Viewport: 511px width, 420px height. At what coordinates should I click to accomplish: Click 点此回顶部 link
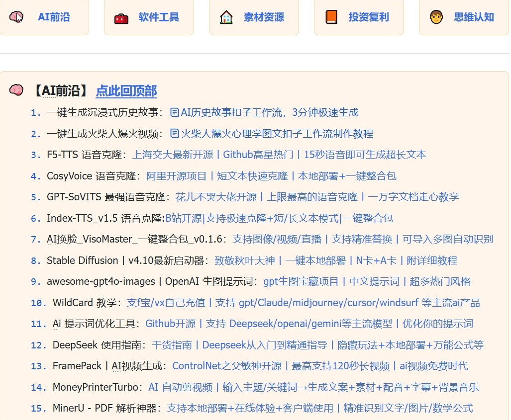[x=126, y=91]
